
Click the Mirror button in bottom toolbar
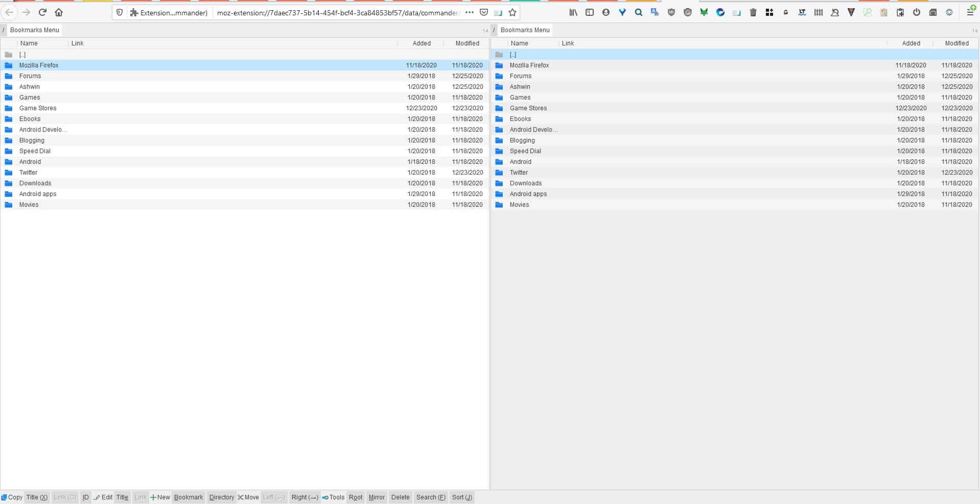[377, 497]
